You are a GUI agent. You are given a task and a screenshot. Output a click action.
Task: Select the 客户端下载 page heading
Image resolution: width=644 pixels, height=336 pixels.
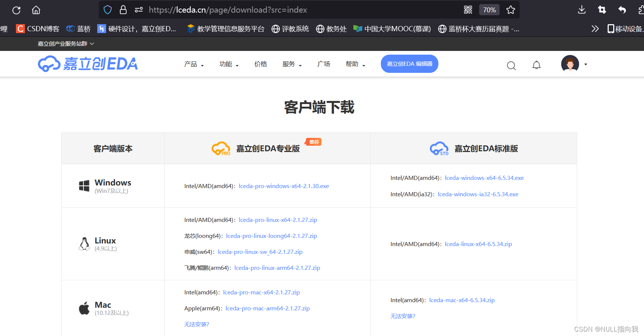click(x=319, y=107)
